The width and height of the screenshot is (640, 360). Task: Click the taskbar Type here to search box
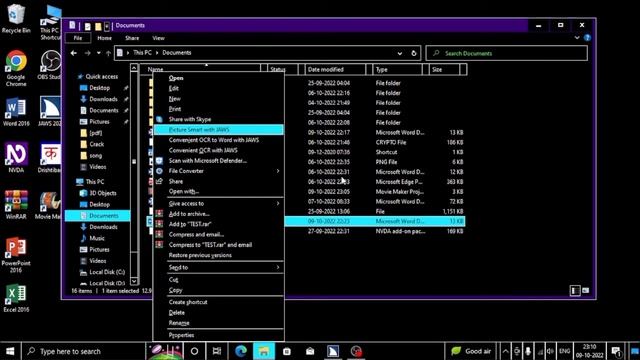click(83, 351)
